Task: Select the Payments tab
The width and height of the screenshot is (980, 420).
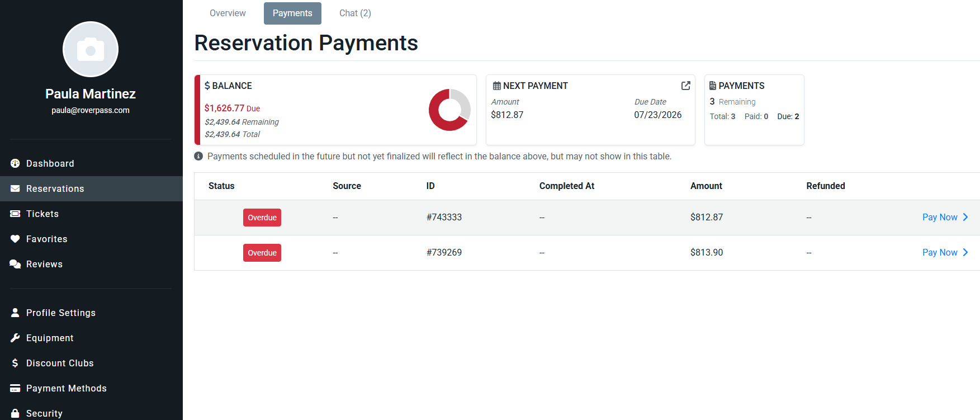Action: click(292, 13)
